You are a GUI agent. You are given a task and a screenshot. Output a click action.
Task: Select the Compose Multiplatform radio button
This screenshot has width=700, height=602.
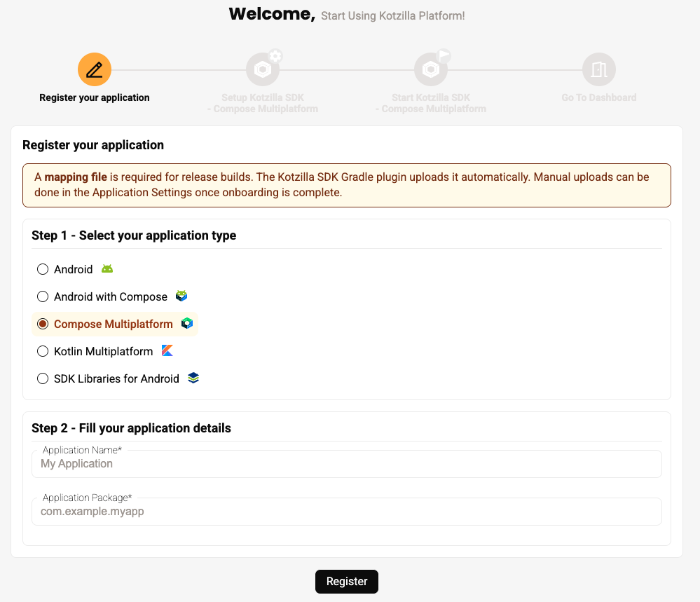(x=43, y=324)
